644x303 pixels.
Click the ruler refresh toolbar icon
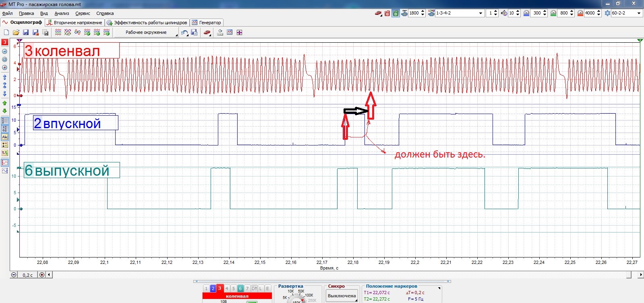220,32
